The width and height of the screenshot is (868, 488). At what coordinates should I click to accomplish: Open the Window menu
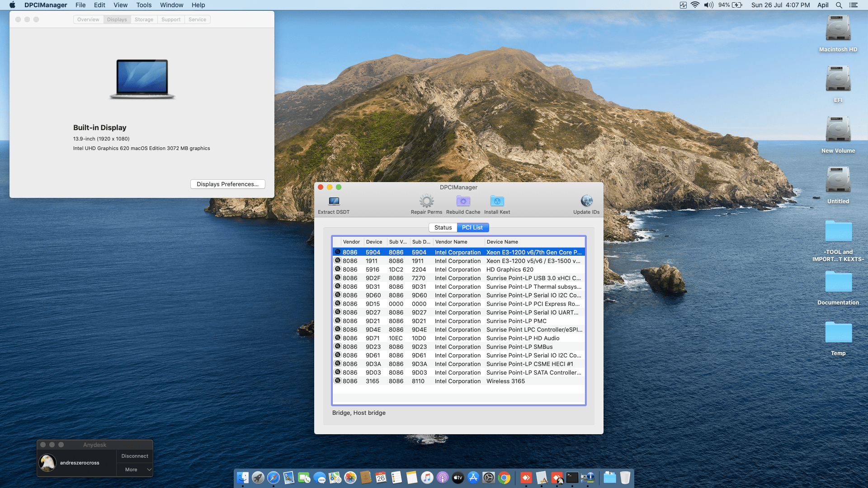171,5
